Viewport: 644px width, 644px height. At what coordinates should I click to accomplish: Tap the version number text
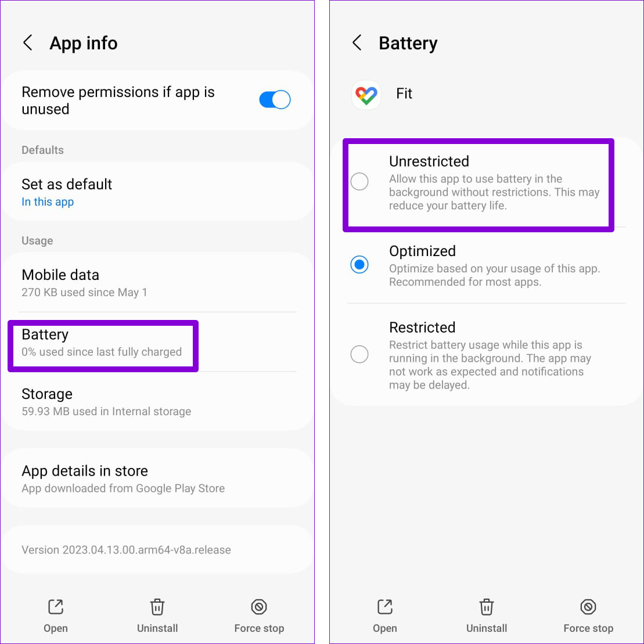pyautogui.click(x=126, y=549)
